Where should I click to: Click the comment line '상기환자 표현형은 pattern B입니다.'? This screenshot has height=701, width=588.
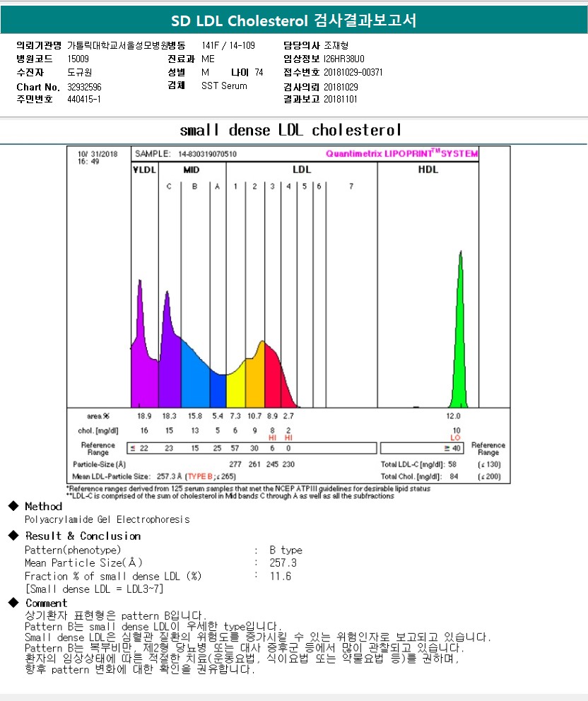tap(116, 616)
